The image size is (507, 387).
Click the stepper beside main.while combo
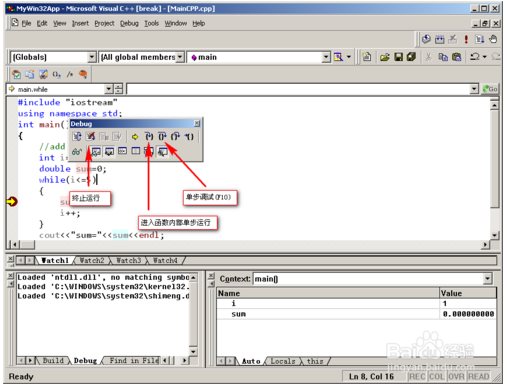[119, 89]
